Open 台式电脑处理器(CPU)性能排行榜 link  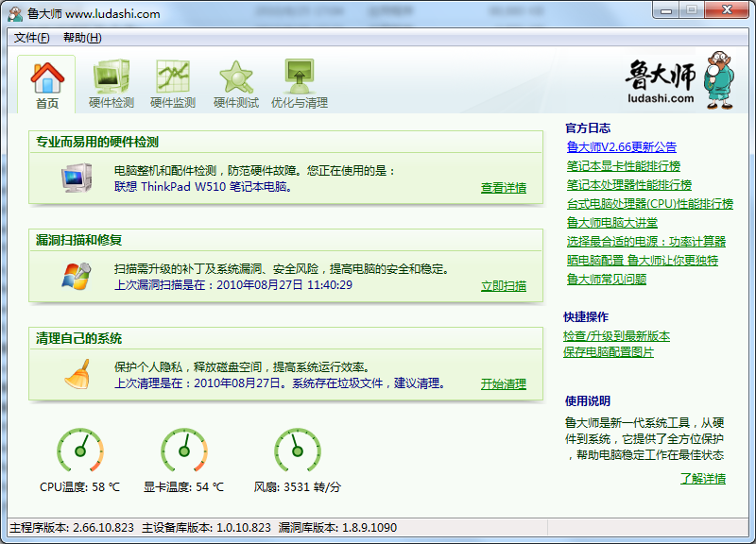point(650,204)
